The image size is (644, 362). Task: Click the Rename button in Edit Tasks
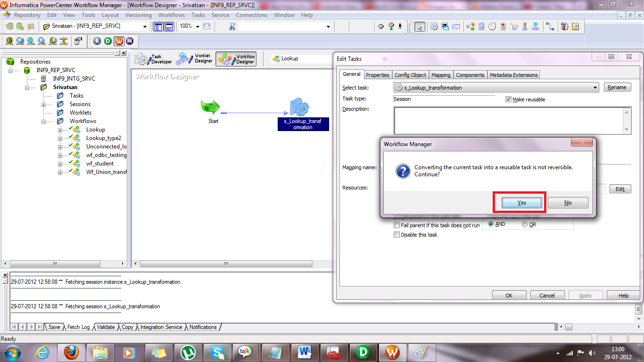(x=617, y=87)
